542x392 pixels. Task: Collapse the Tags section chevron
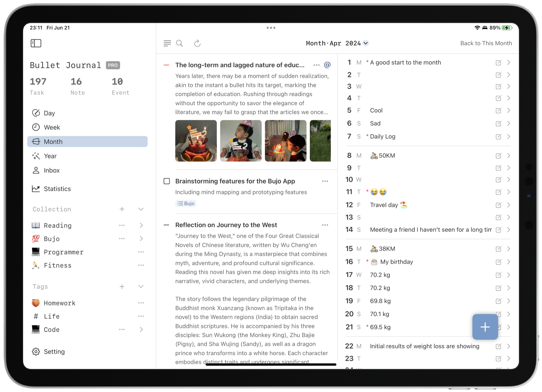pyautogui.click(x=141, y=286)
